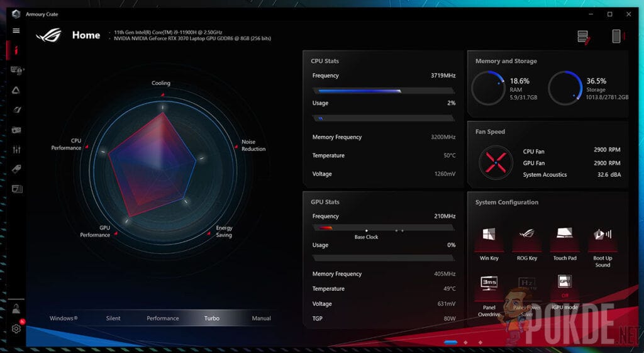Click the Armoury Crate title bar icon
The height and width of the screenshot is (353, 644).
coord(16,14)
